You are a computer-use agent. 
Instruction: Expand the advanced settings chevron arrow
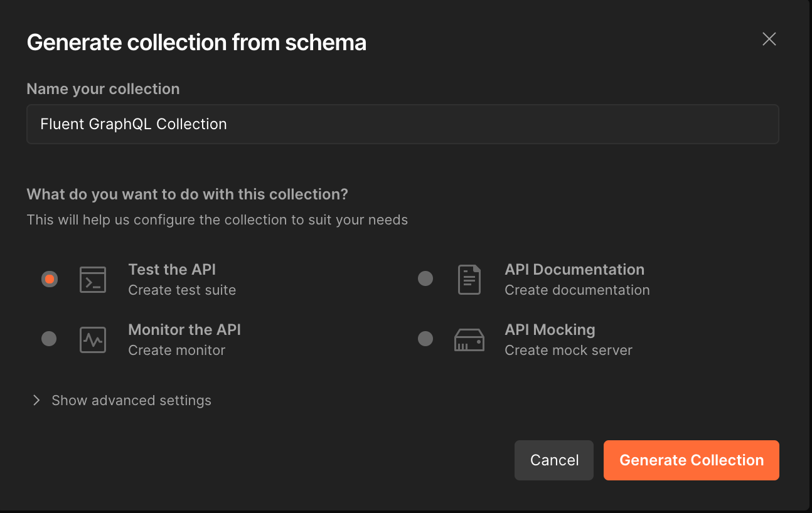(36, 400)
